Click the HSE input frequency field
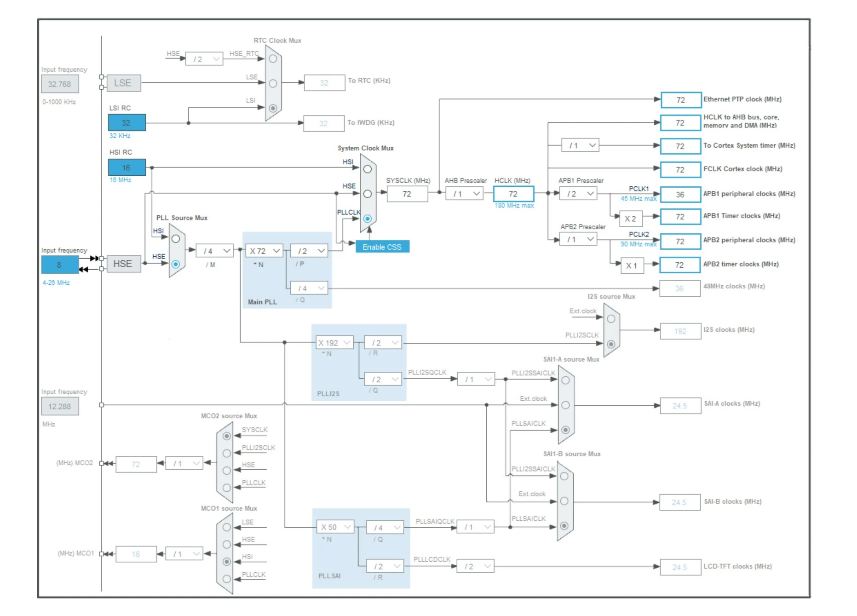 coord(60,265)
